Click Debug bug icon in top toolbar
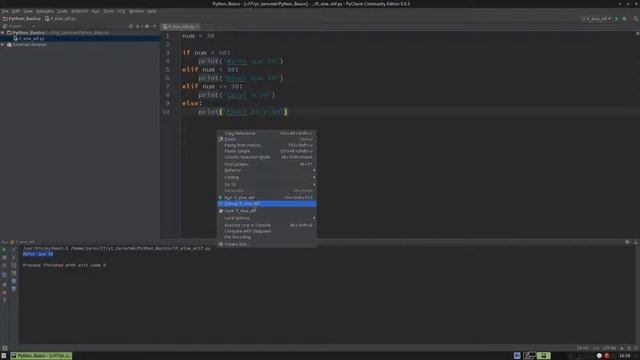Viewport: 640px width, 360px height. click(624, 19)
